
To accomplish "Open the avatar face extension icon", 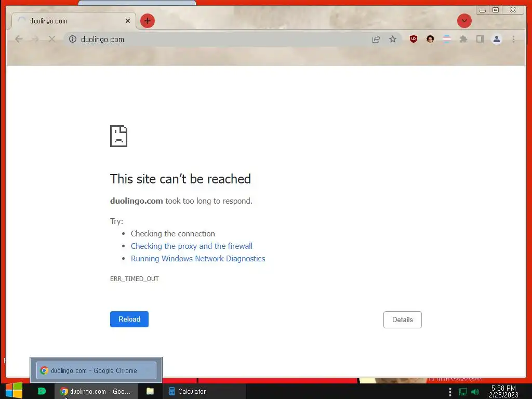I will pyautogui.click(x=430, y=39).
